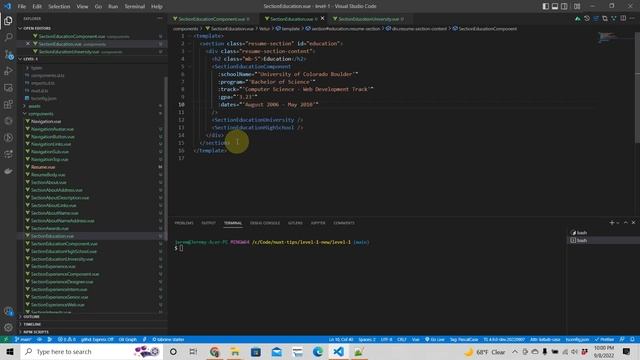
Task: Open Resume.vue in the file tree
Action: pos(43,167)
